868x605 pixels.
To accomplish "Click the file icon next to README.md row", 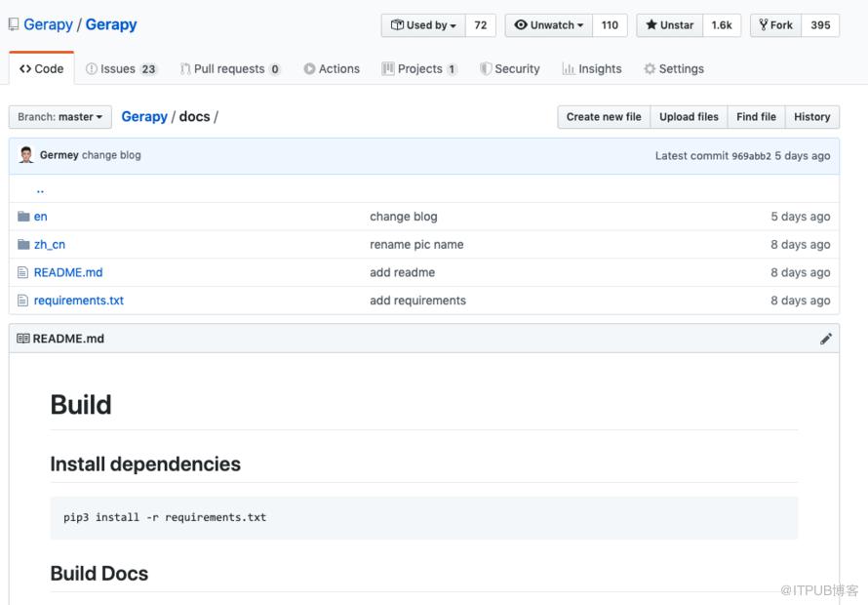I will (22, 272).
